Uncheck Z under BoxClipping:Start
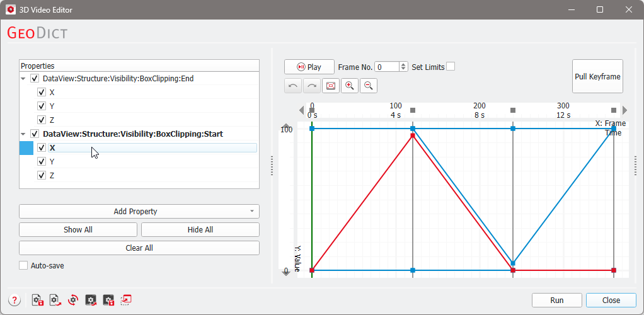The image size is (644, 315). (42, 175)
